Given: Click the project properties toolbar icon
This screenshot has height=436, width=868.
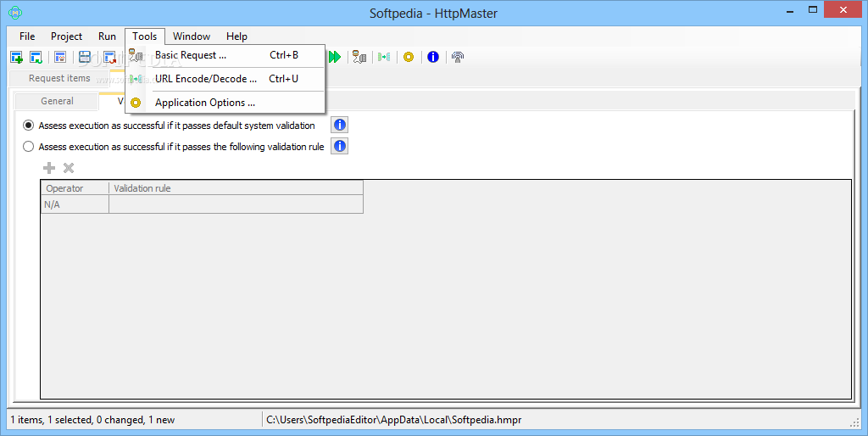Looking at the screenshot, I should [60, 57].
